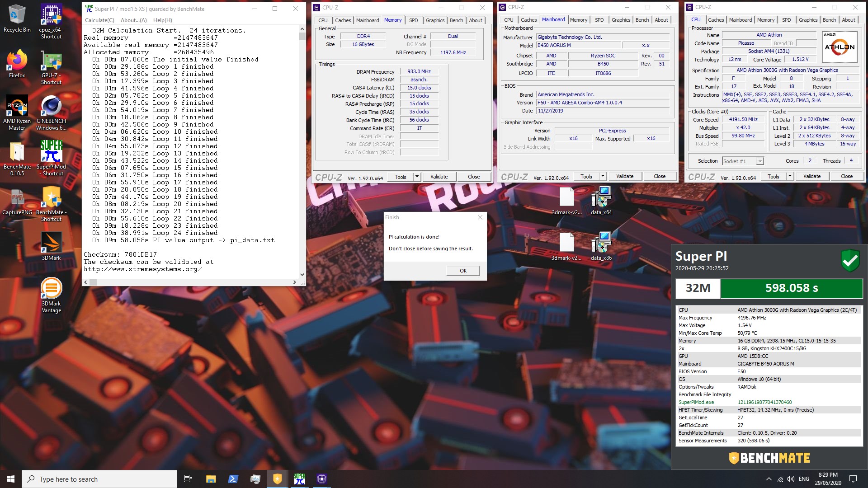The image size is (868, 488).
Task: Launch BenchMate shortcut desktop icon
Action: coord(51,204)
